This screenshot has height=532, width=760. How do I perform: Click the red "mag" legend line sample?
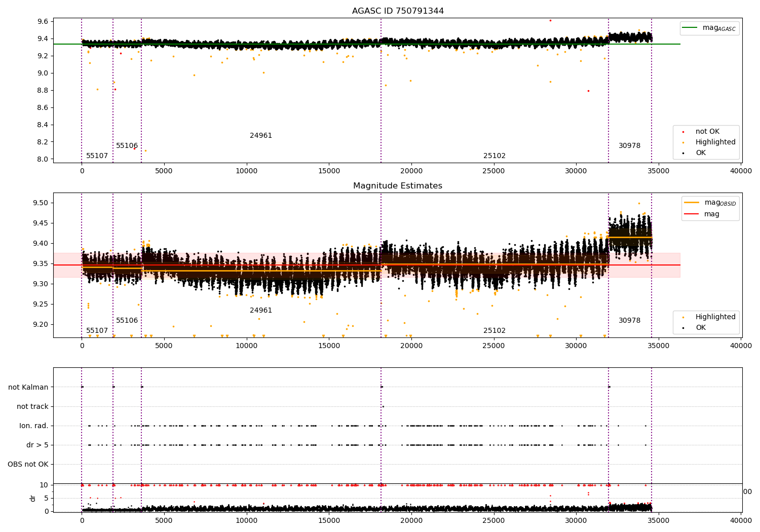(x=692, y=214)
